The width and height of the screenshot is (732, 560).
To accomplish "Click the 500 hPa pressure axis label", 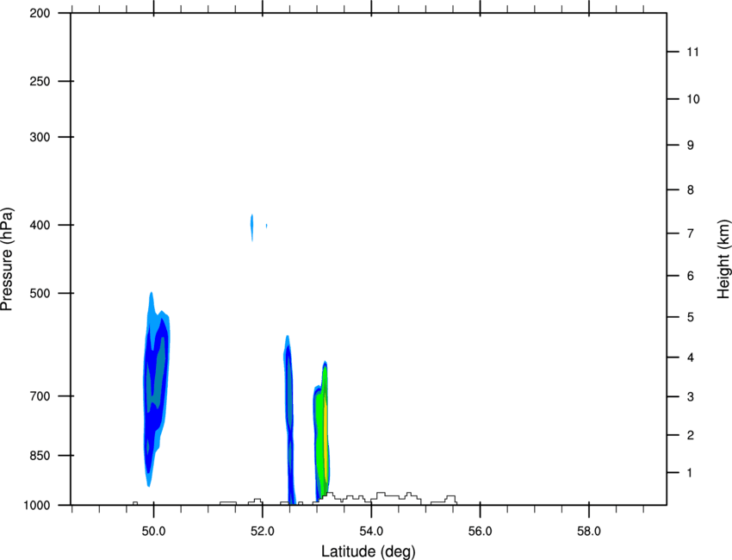I will pyautogui.click(x=40, y=293).
